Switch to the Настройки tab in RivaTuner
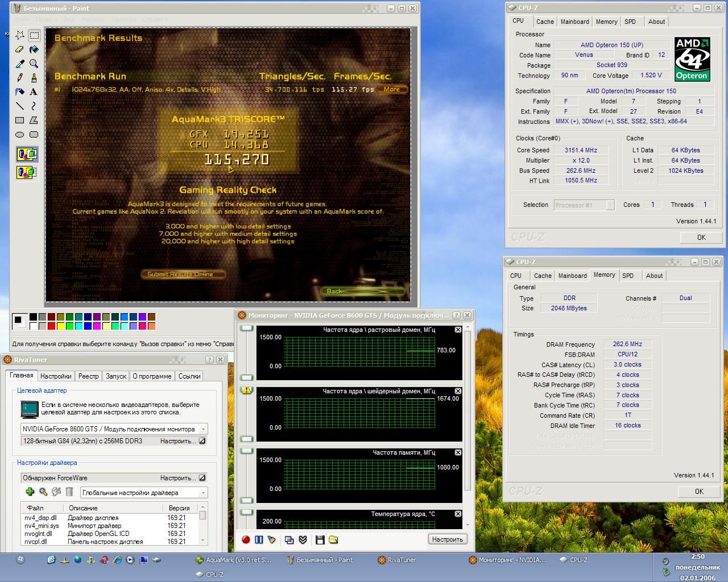The image size is (728, 582). pyautogui.click(x=56, y=376)
